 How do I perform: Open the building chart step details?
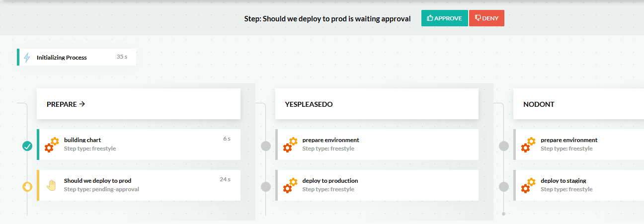(139, 145)
